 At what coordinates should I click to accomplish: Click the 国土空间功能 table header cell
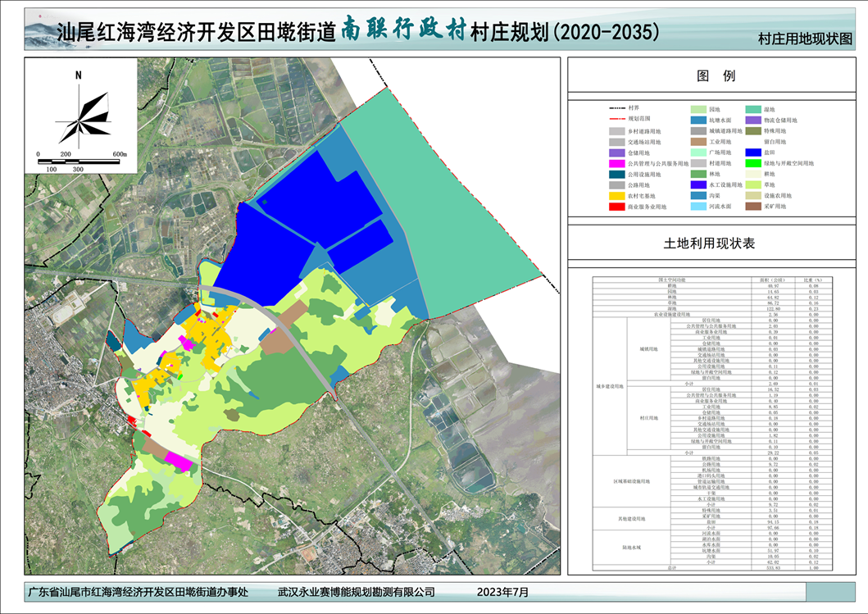coord(672,280)
